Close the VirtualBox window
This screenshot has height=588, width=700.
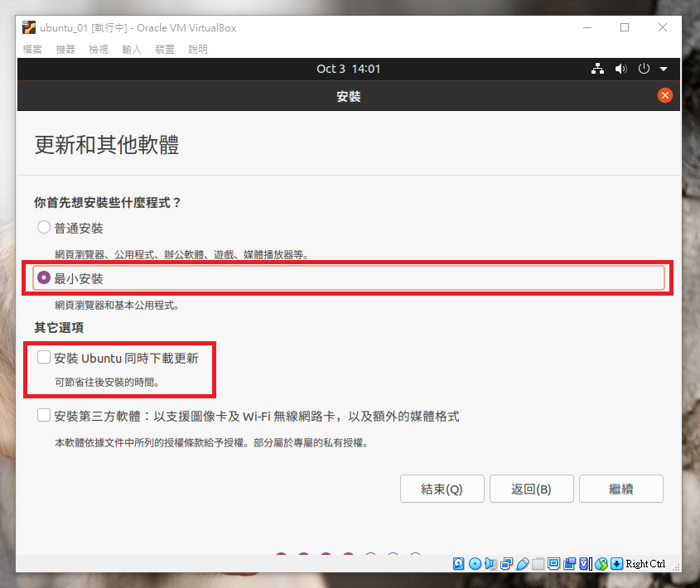tap(663, 27)
